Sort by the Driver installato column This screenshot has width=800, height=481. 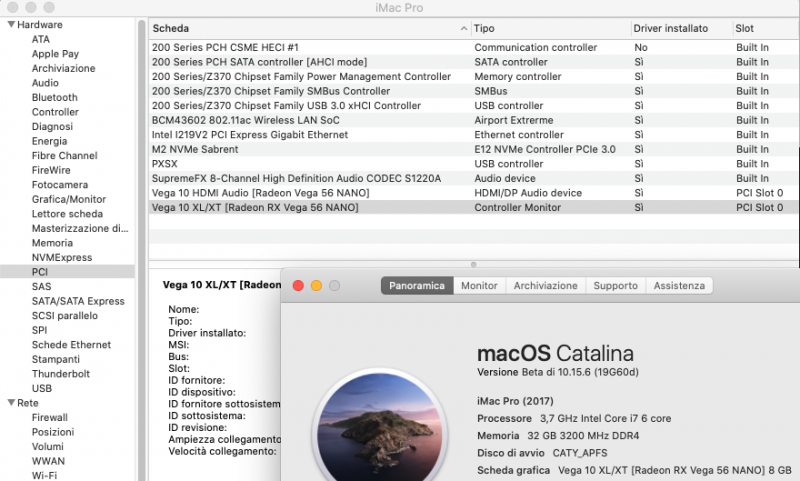[681, 29]
